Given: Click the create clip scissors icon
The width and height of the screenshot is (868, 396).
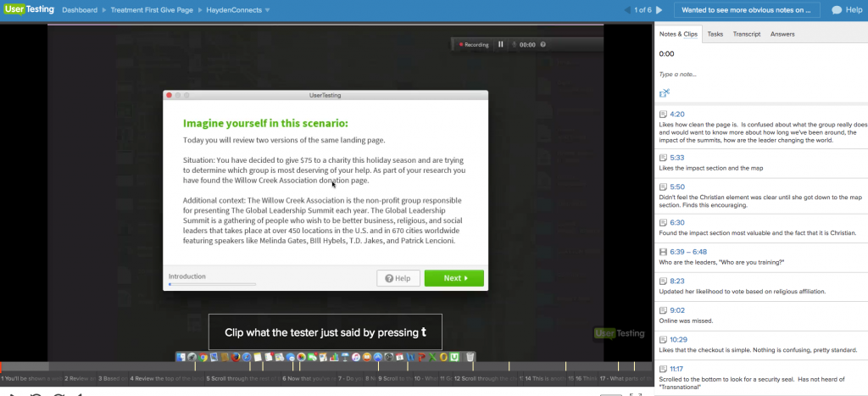Looking at the screenshot, I should 665,92.
